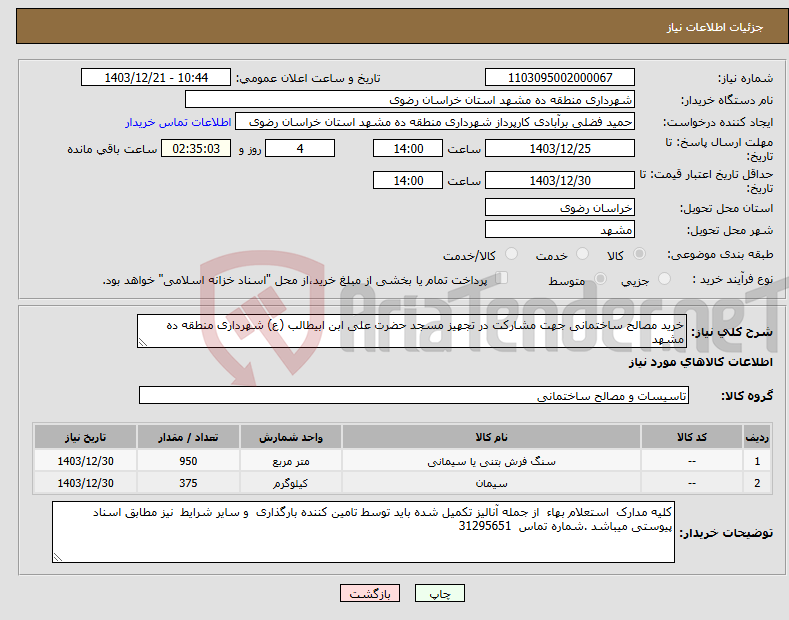Open the اطلاعات تماس خریدار link
This screenshot has width=789, height=620.
[178, 122]
